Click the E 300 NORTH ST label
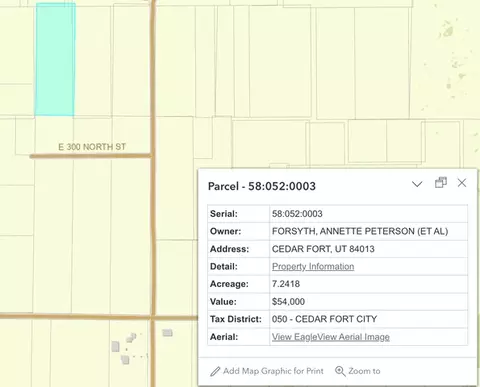Screen dimensions: 480x387 pos(92,147)
